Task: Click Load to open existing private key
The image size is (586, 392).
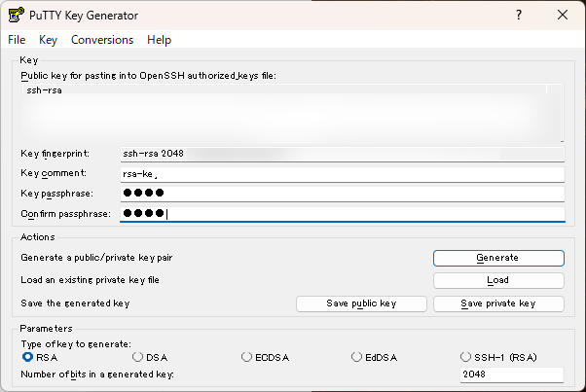Action: pyautogui.click(x=497, y=280)
